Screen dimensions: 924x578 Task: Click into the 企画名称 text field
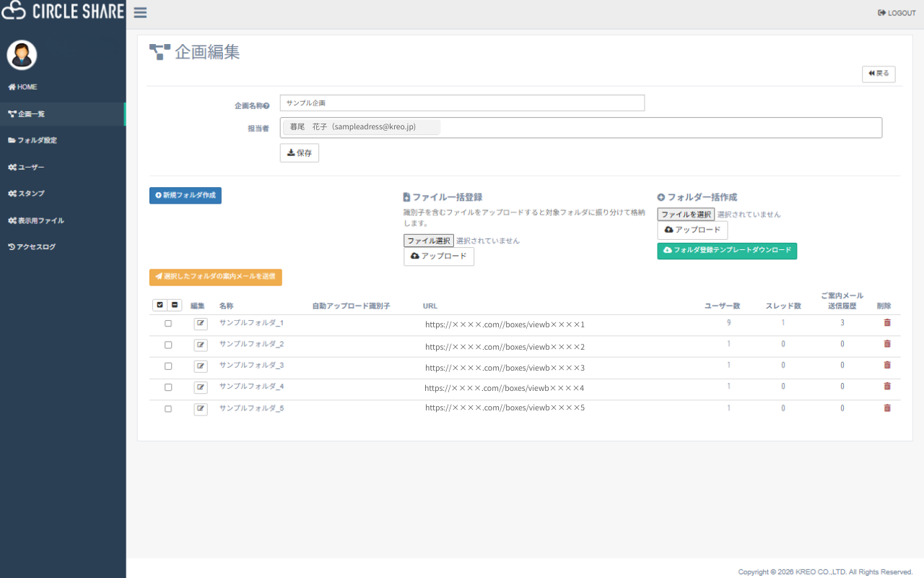pos(462,103)
